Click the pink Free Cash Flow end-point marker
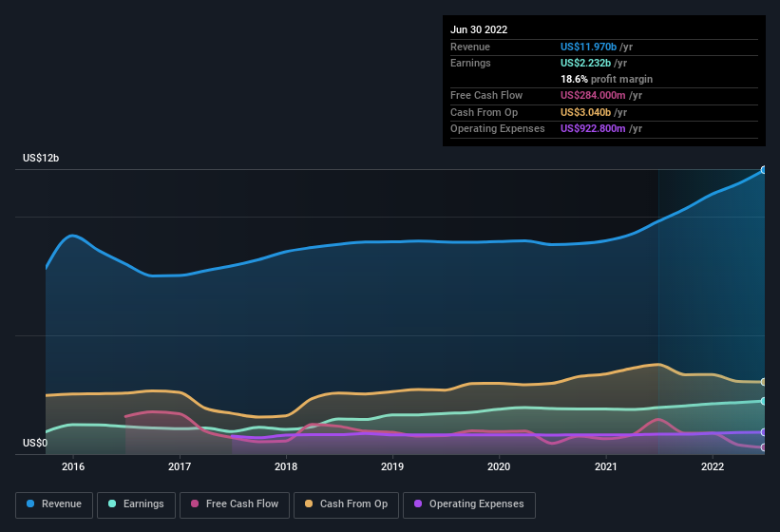 point(764,447)
